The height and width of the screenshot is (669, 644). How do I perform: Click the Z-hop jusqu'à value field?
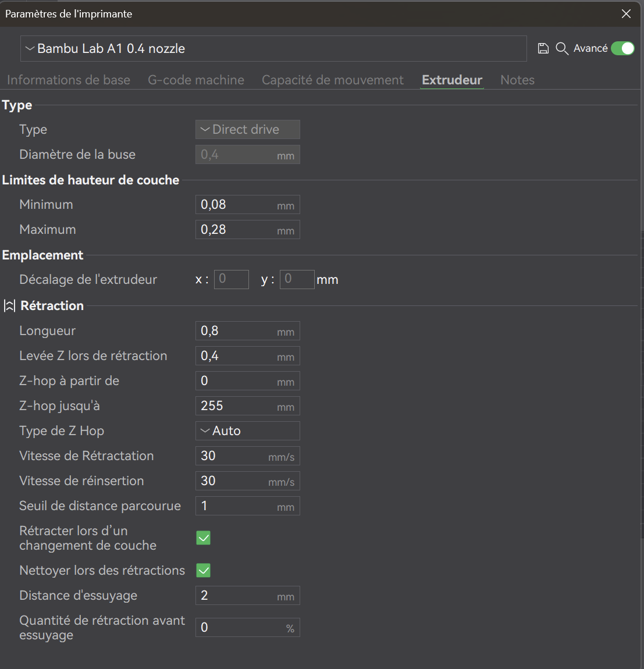(247, 405)
